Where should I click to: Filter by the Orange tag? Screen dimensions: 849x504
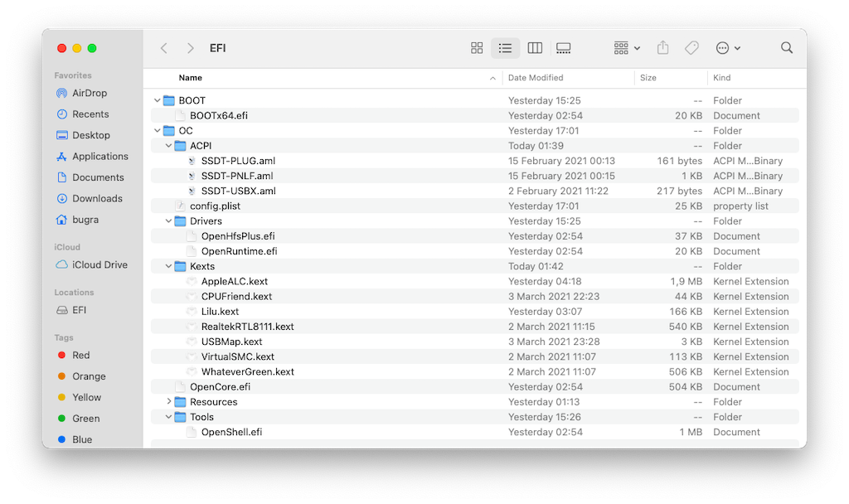tap(89, 376)
